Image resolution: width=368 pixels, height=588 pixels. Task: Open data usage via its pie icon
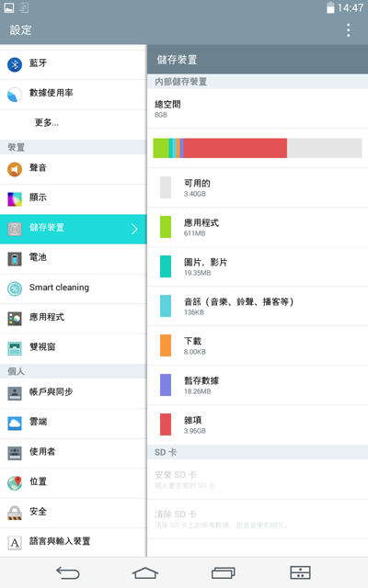tap(15, 95)
